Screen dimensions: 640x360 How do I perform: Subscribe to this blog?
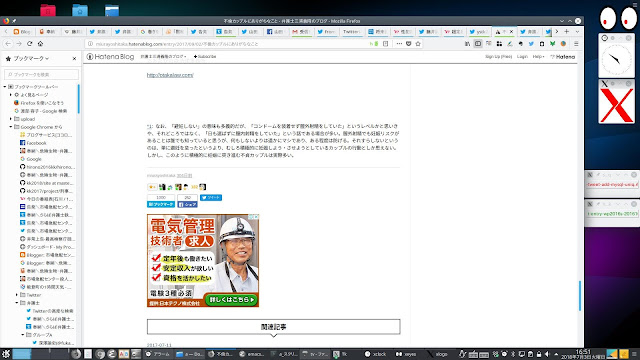point(205,56)
